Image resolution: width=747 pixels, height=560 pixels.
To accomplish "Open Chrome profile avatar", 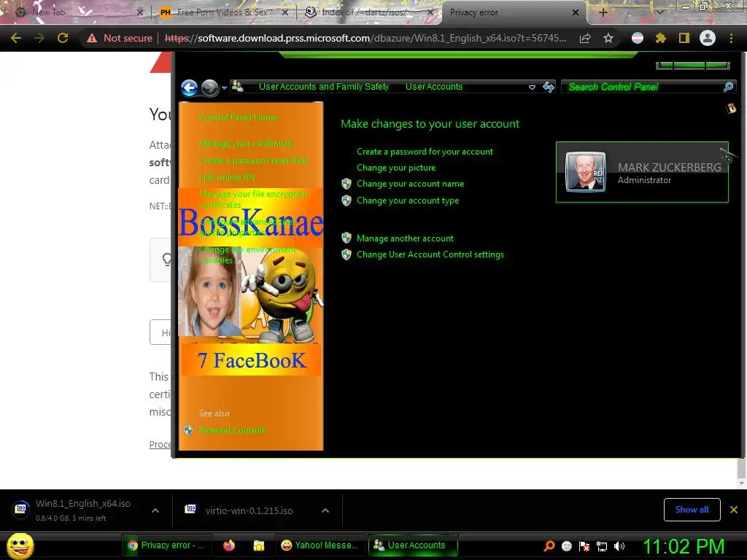I will (708, 38).
